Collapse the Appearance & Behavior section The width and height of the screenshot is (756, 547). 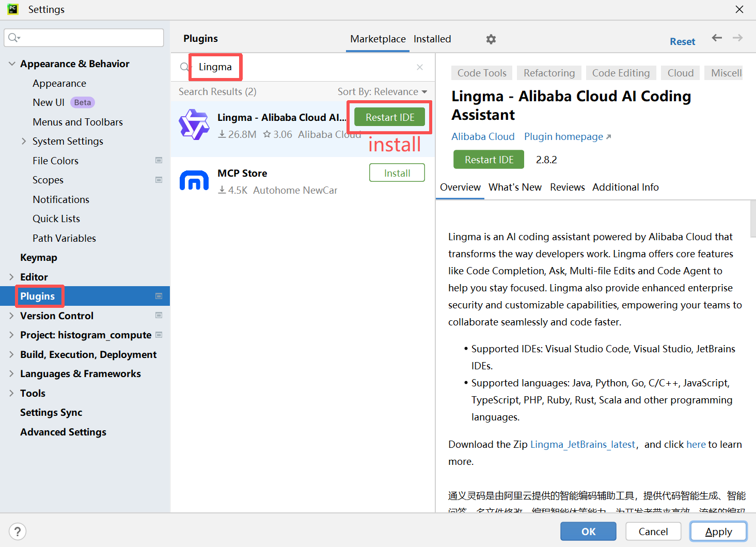pyautogui.click(x=12, y=64)
